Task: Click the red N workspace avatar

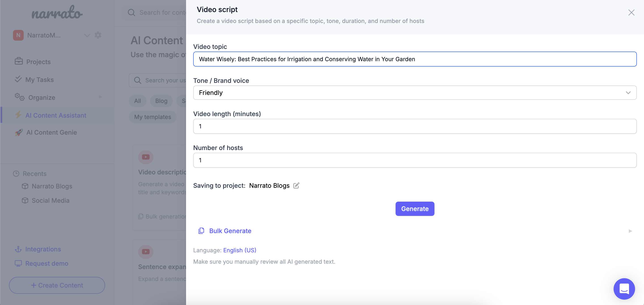Action: tap(18, 35)
